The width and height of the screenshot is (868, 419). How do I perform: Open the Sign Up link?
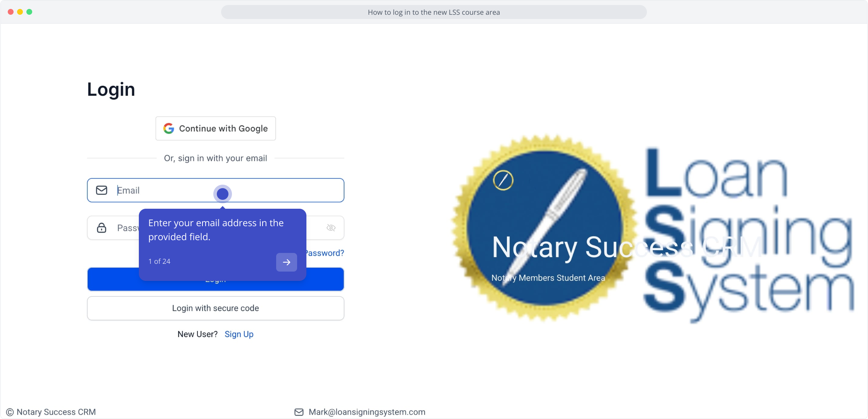pos(239,334)
